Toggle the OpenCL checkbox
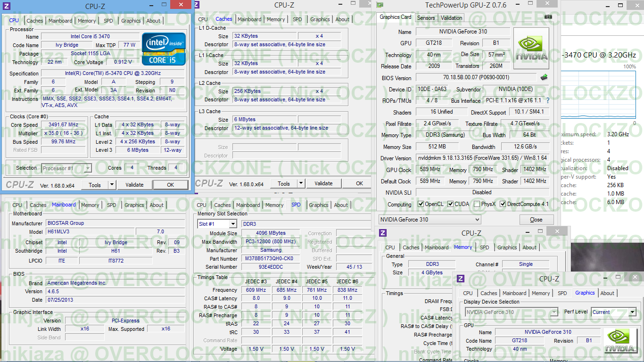This screenshot has width=644, height=362. [421, 204]
